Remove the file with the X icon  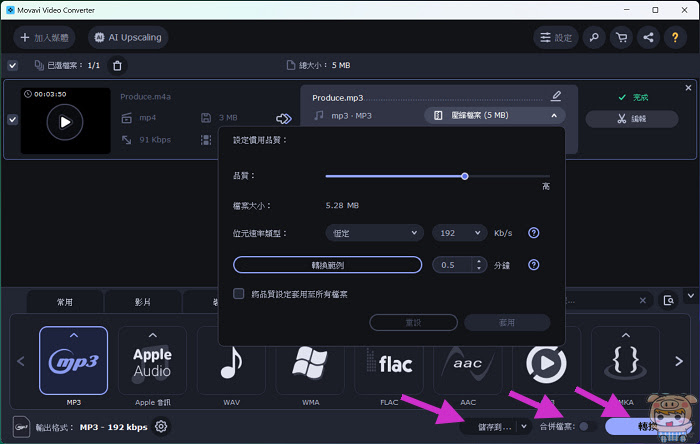(688, 88)
